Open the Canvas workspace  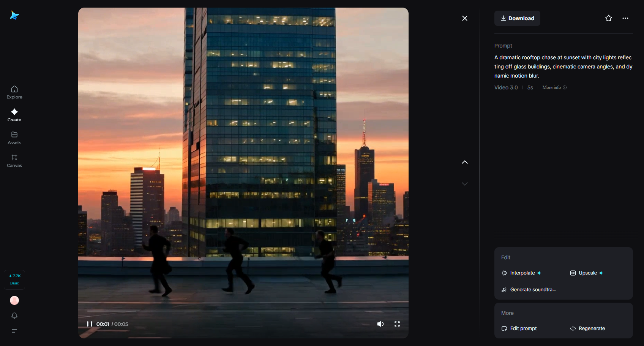(x=14, y=160)
